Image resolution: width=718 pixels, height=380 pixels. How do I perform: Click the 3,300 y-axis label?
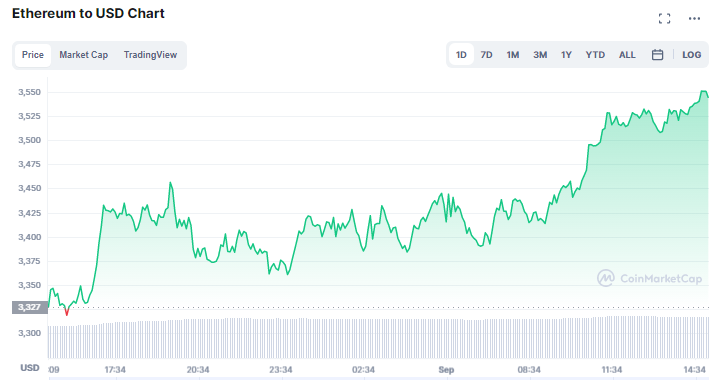click(29, 333)
